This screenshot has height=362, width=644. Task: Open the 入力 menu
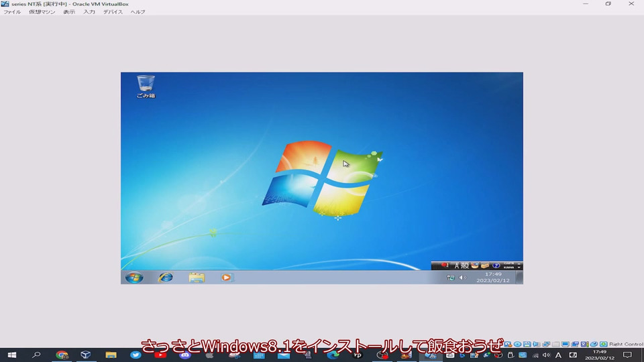pos(89,12)
